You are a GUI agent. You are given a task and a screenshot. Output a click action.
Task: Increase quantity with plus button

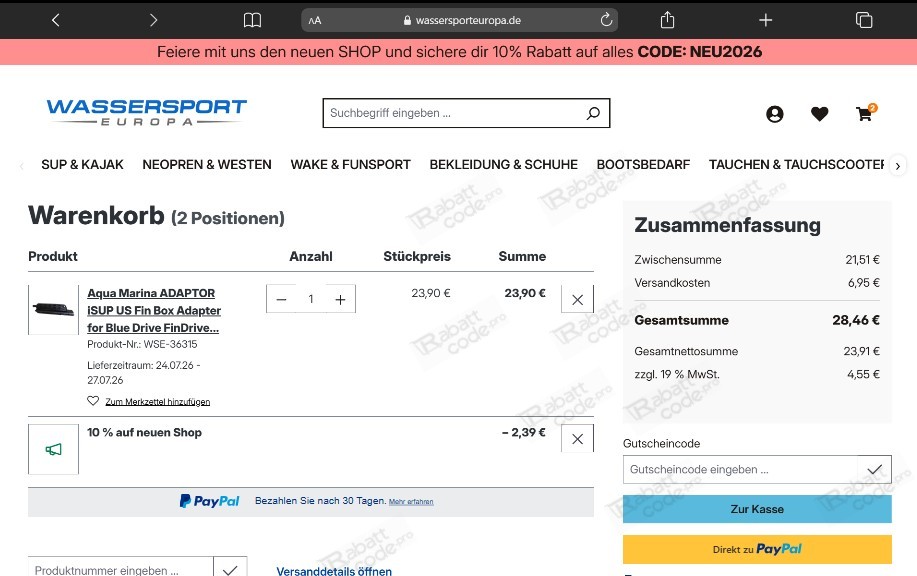coord(340,299)
